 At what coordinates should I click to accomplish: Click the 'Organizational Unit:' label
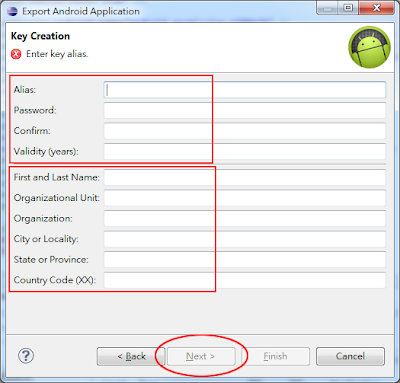(57, 198)
